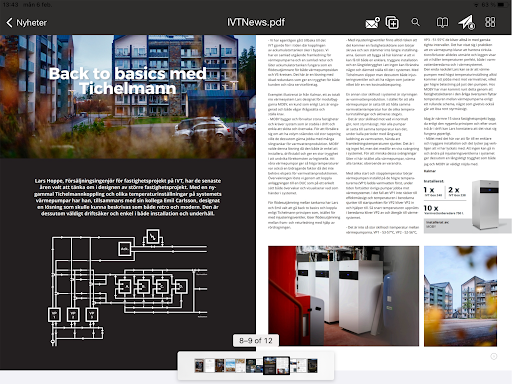Tap the apartment buildings photo at right
The image size is (512, 384).
click(x=460, y=296)
